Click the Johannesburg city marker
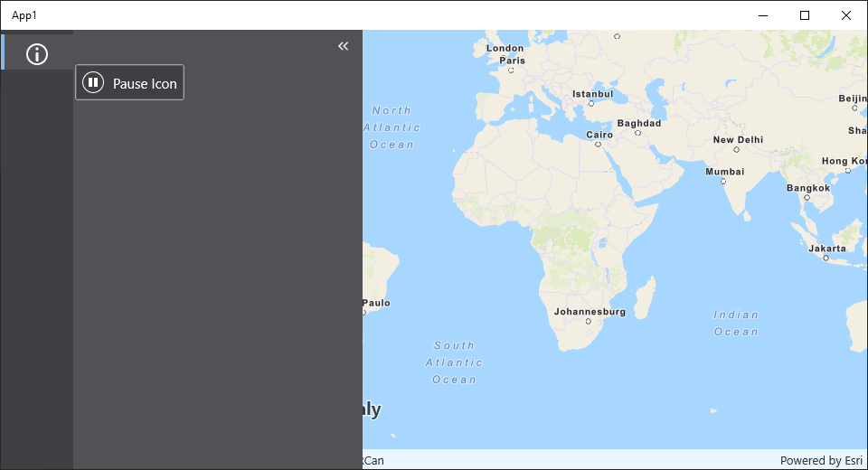 [x=588, y=321]
